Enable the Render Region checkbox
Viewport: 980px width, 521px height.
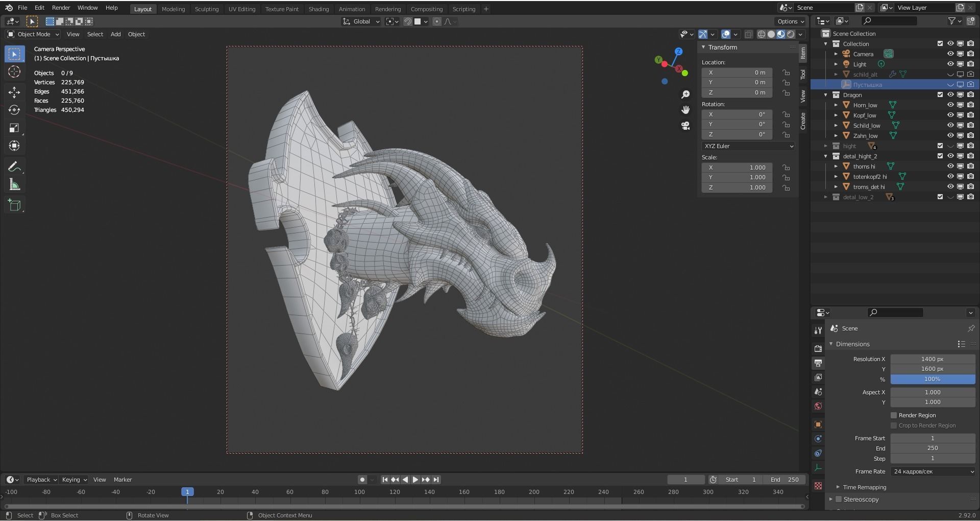[894, 415]
